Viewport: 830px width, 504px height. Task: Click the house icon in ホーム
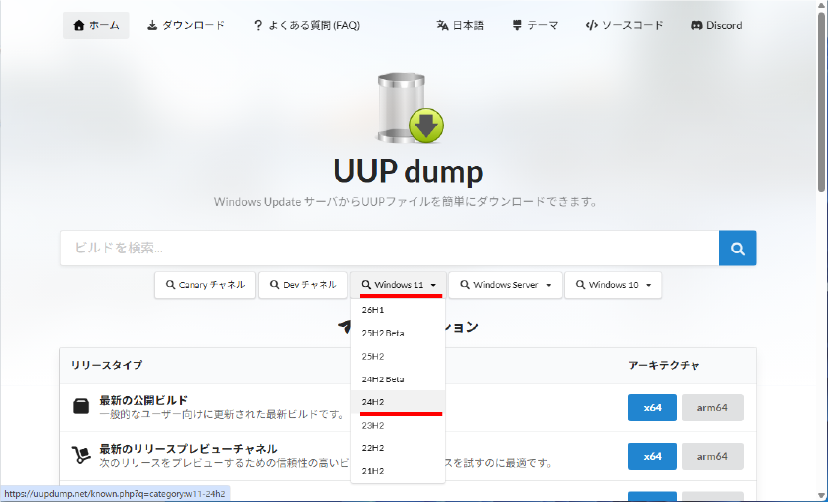(79, 26)
